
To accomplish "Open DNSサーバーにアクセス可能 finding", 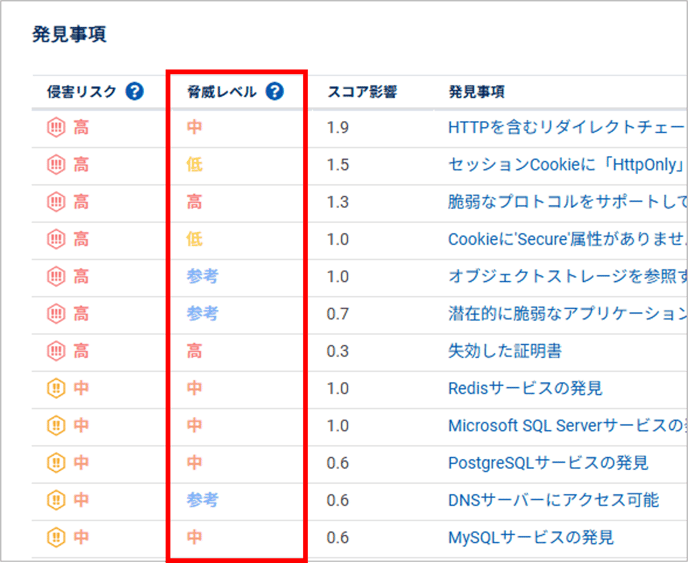I will tap(553, 500).
